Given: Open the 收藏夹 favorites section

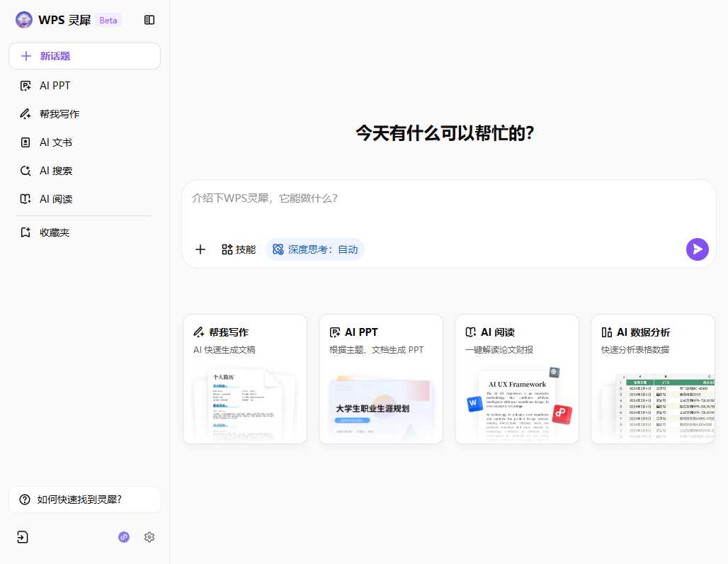Looking at the screenshot, I should [x=53, y=232].
